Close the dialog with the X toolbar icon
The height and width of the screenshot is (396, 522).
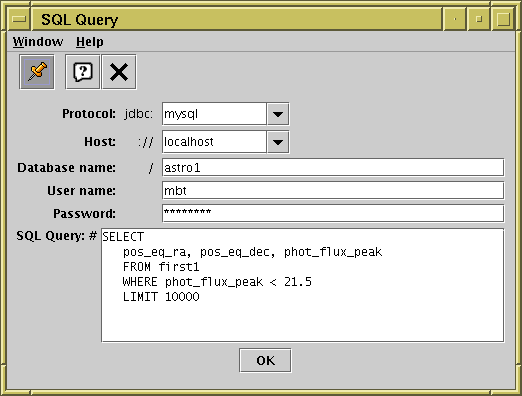point(119,72)
